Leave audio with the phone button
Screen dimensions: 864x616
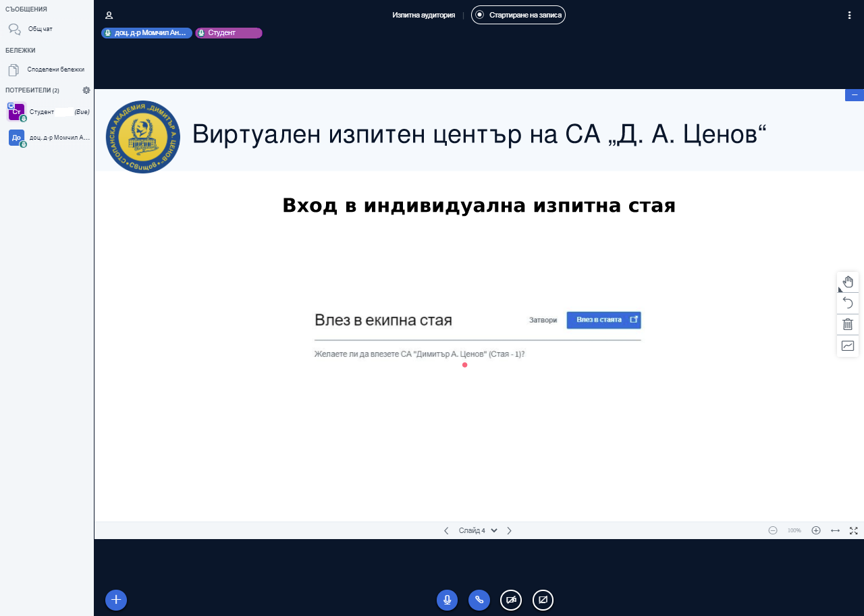(479, 600)
